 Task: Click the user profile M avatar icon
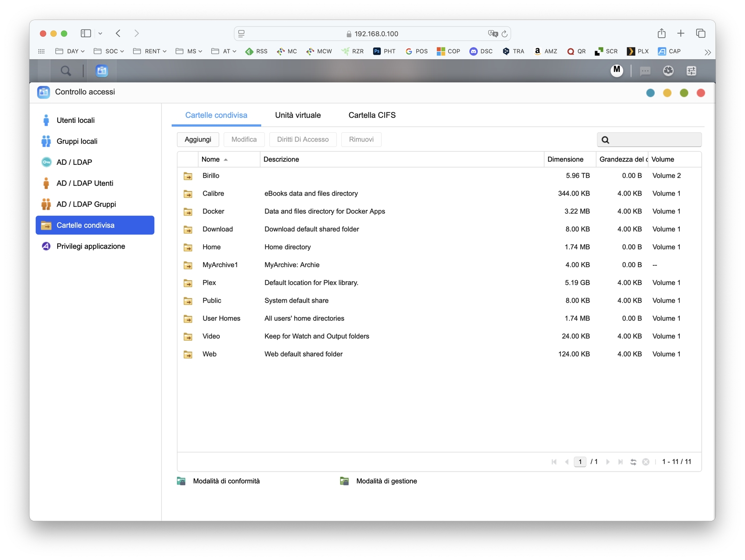coord(616,70)
